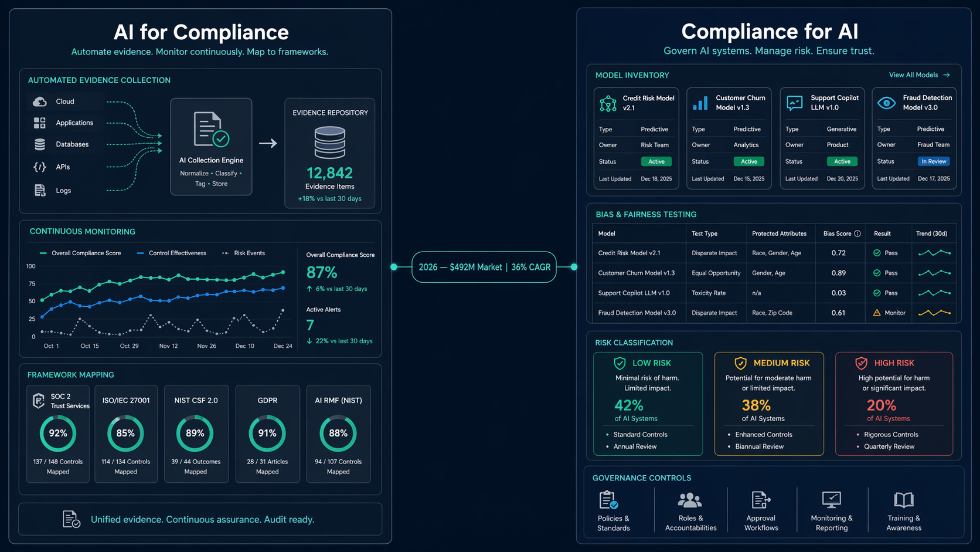Click the Customer Churn Model trend sparkline
This screenshot has height=552, width=980.
pyautogui.click(x=935, y=273)
